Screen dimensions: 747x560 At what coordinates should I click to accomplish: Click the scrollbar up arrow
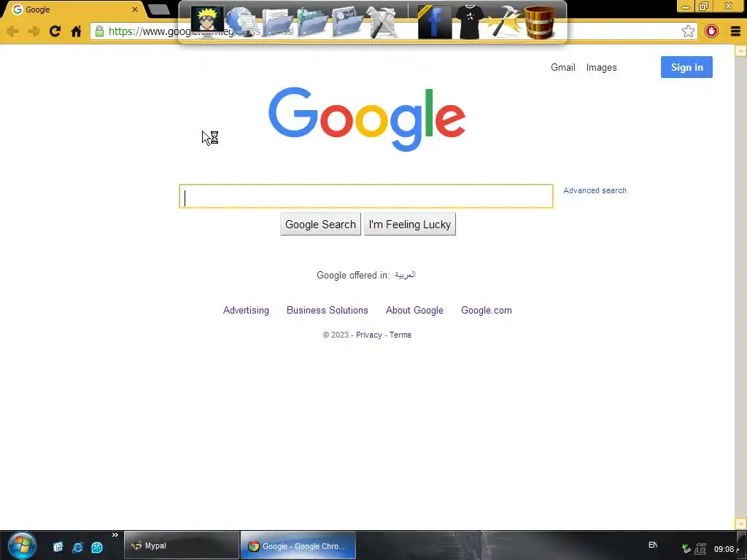(x=741, y=50)
